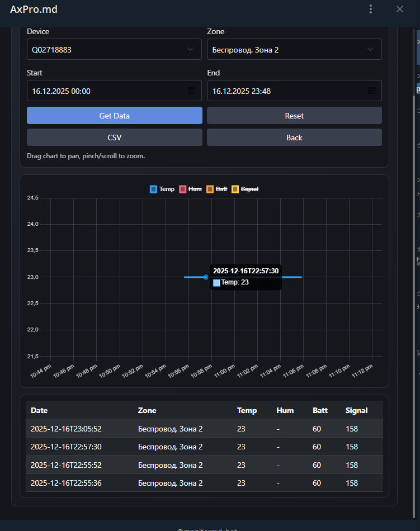420x531 pixels.
Task: Select the 2025-12-16T23:05:52 table row
Action: click(x=204, y=429)
